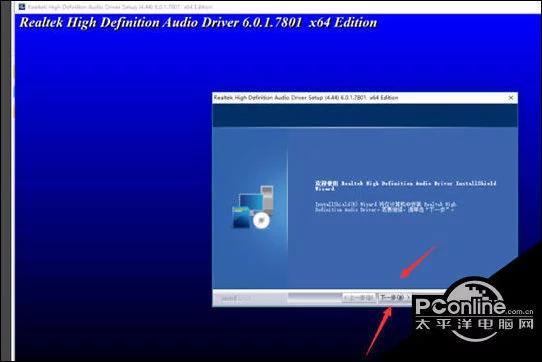Click the disabled 上一步 (Back) button
This screenshot has height=362, width=542.
click(x=359, y=298)
